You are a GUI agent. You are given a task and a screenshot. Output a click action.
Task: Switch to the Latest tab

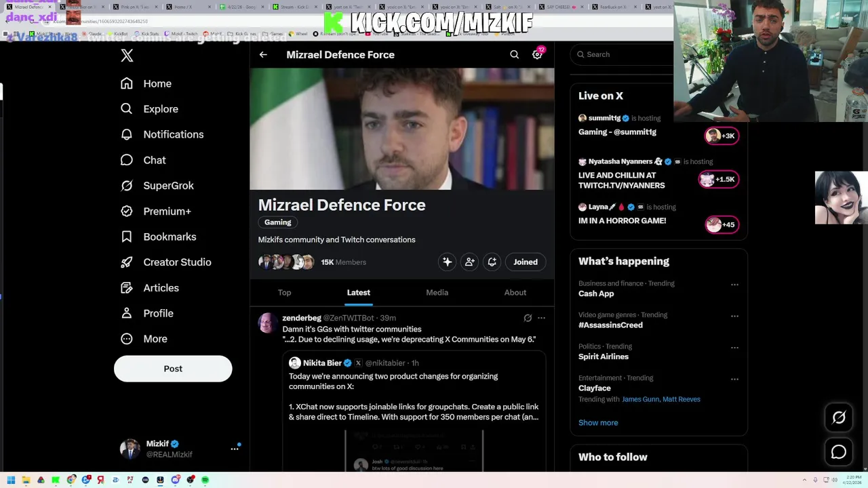tap(359, 293)
